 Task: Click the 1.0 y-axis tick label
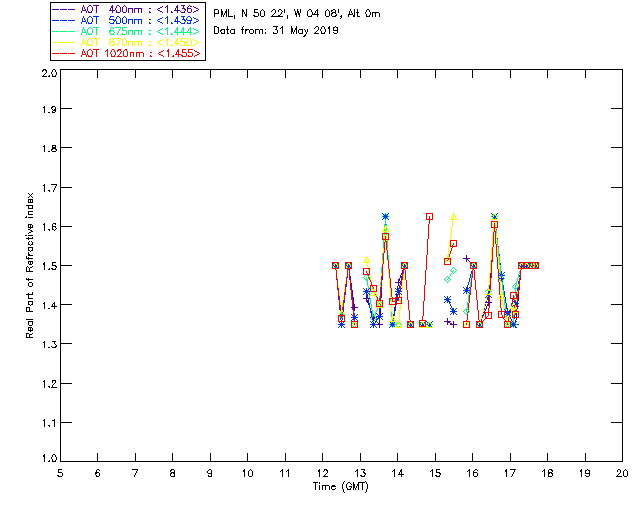pyautogui.click(x=49, y=458)
